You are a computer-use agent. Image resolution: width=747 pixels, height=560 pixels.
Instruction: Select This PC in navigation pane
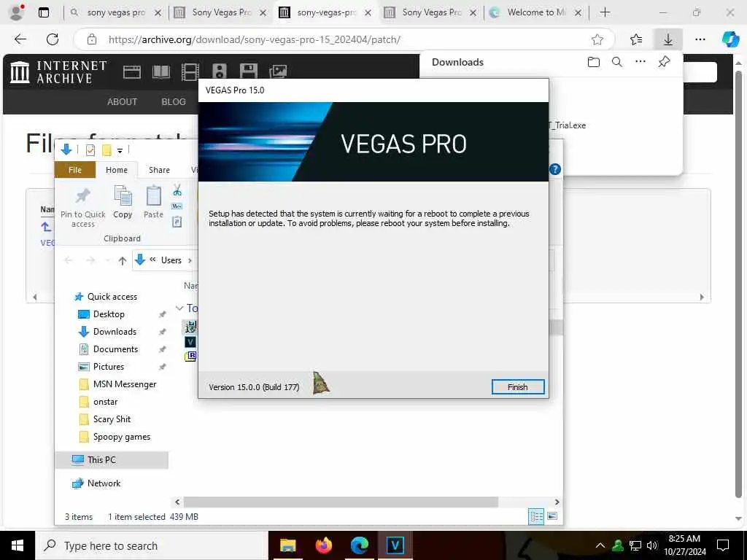tap(112, 460)
